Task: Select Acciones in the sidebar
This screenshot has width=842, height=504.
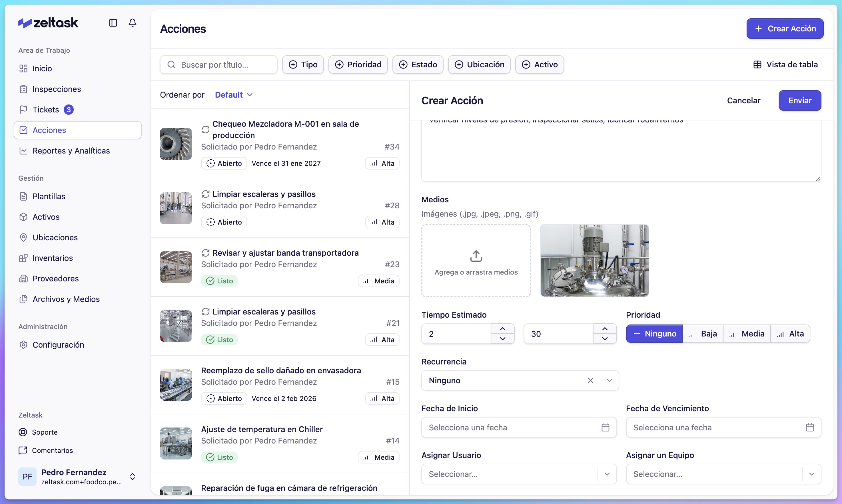Action: pyautogui.click(x=77, y=130)
